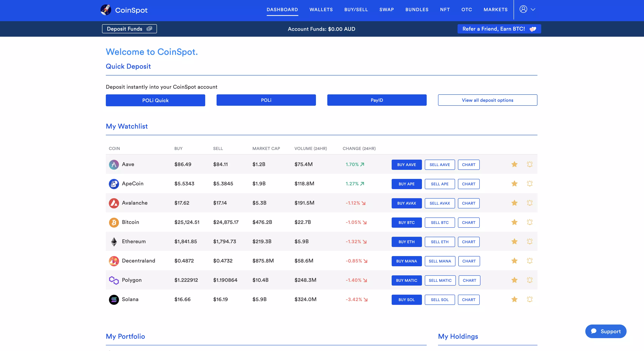
Task: Open the Dashboard nav tab
Action: point(282,10)
